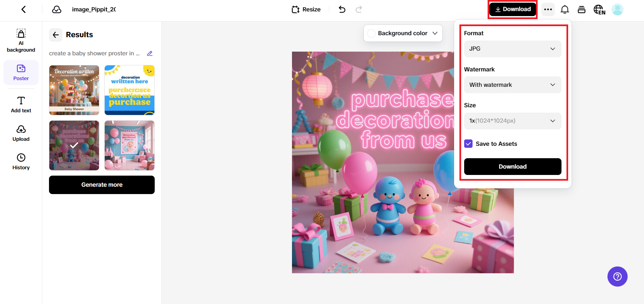Open the Format JPG dropdown
This screenshot has height=304, width=644.
pyautogui.click(x=512, y=49)
